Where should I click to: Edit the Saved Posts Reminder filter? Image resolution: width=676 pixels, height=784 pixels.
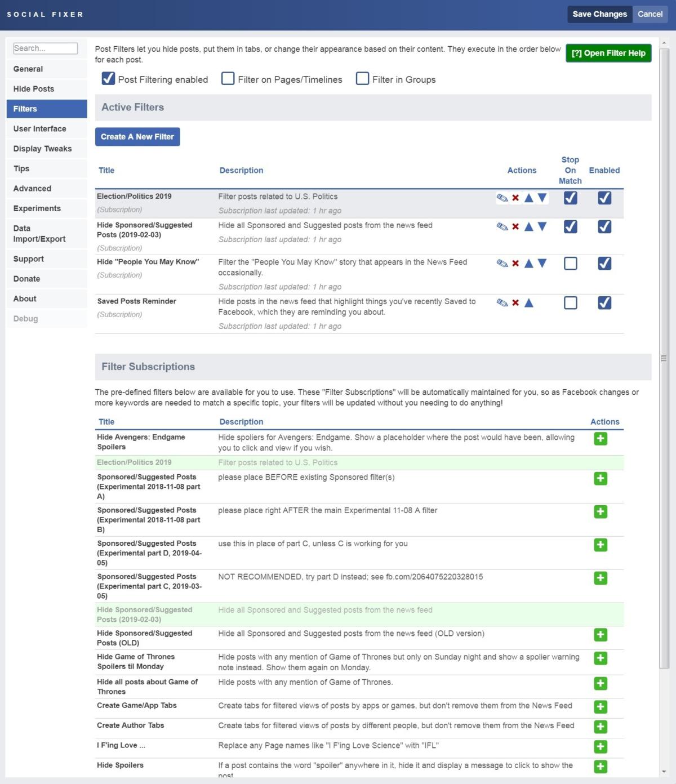(x=502, y=303)
